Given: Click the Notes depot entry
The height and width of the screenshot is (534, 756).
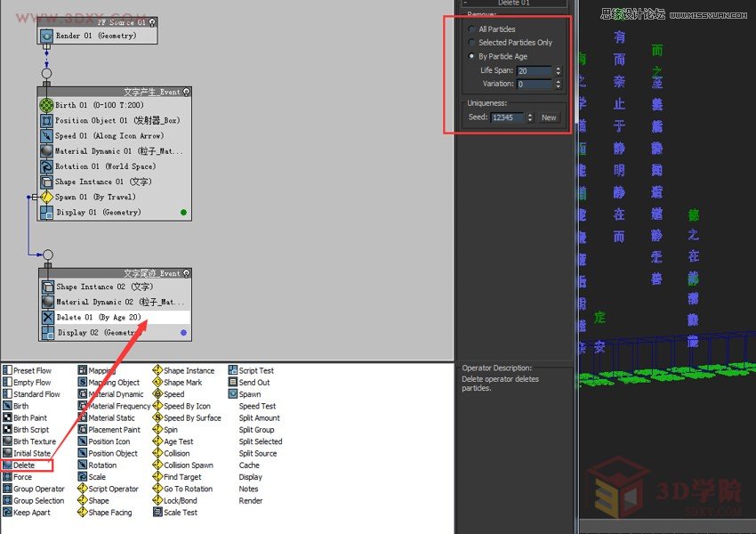Looking at the screenshot, I should (249, 489).
